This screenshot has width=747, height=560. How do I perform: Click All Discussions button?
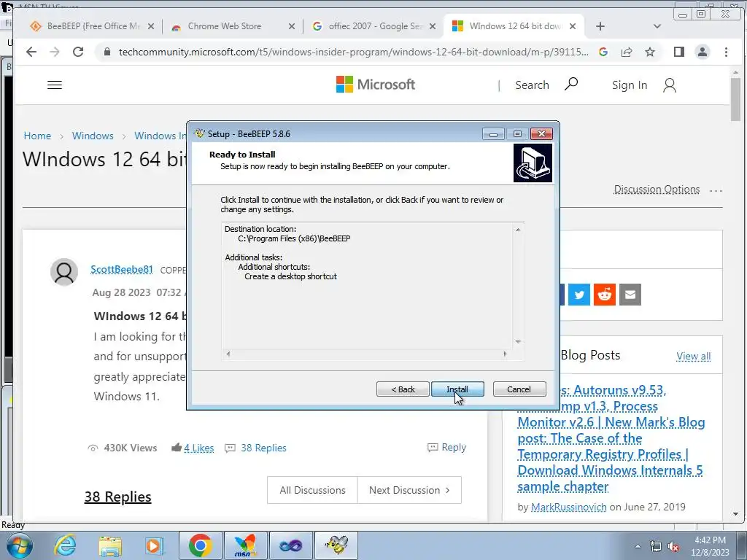pyautogui.click(x=312, y=490)
